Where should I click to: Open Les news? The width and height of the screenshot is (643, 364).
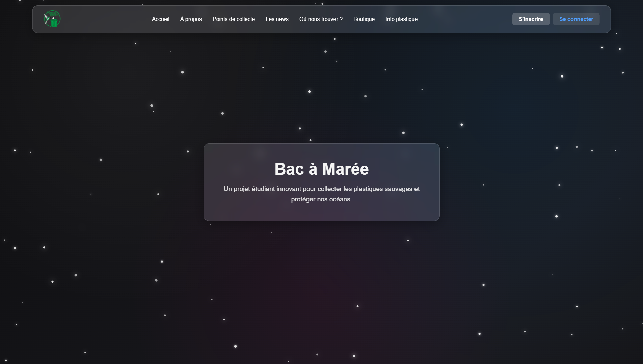[x=277, y=19]
